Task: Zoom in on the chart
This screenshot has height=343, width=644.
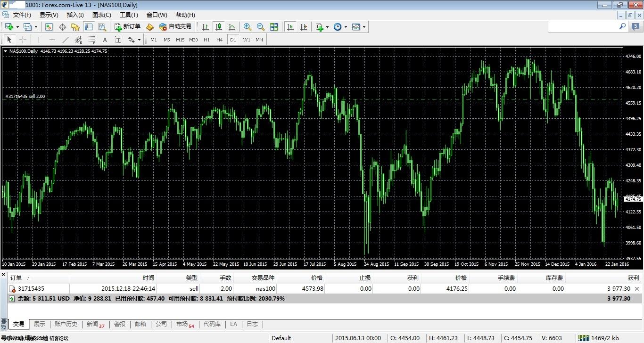Action: [247, 27]
